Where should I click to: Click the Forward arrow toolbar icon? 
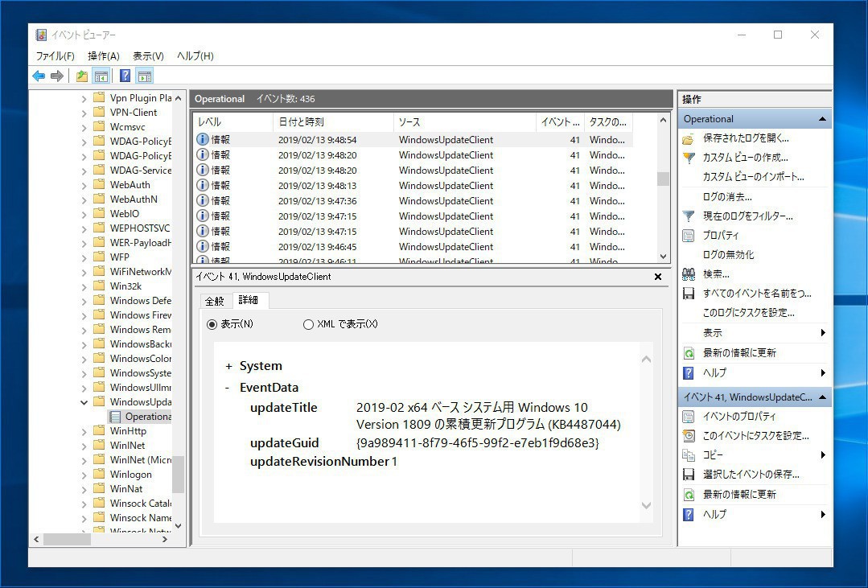56,76
